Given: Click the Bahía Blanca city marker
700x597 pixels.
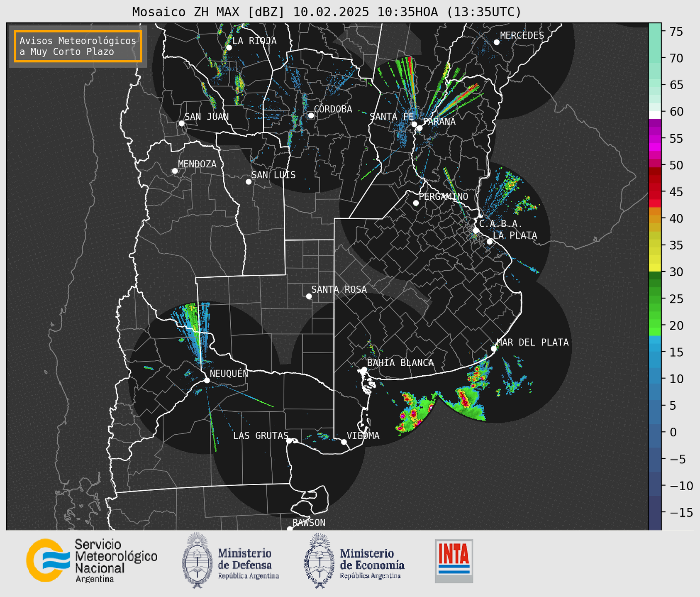Looking at the screenshot, I should (x=364, y=369).
